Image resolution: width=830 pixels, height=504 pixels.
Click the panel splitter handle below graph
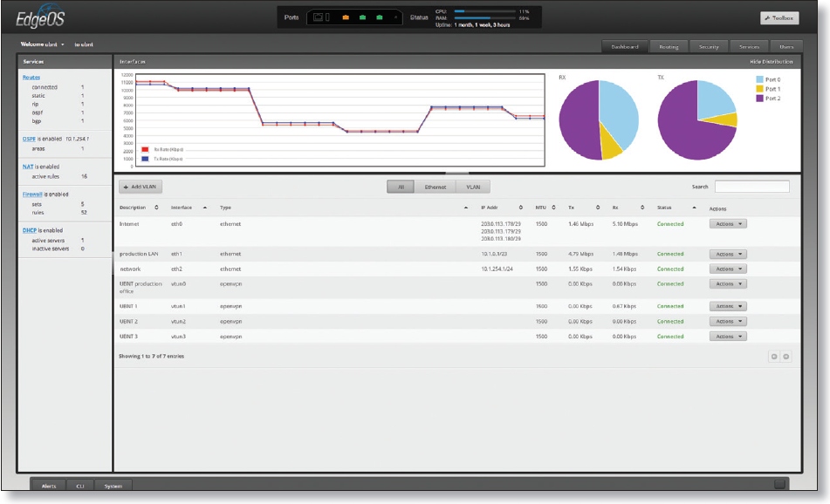(456, 173)
